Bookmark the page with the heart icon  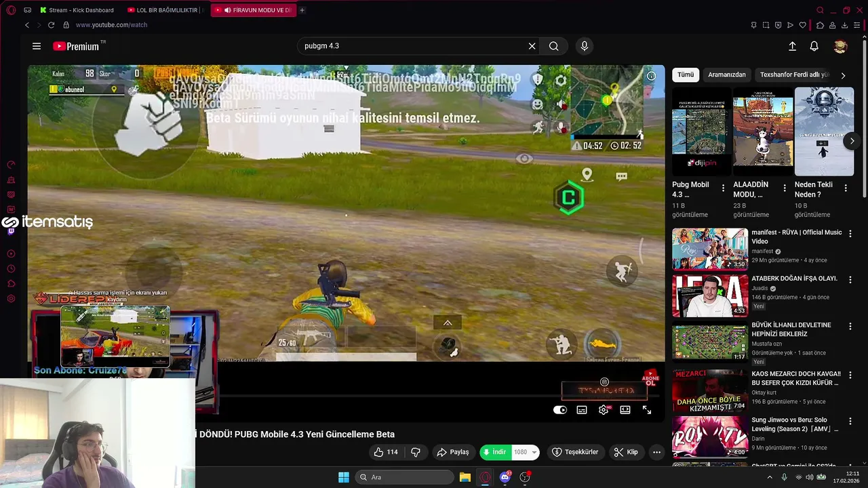point(803,25)
